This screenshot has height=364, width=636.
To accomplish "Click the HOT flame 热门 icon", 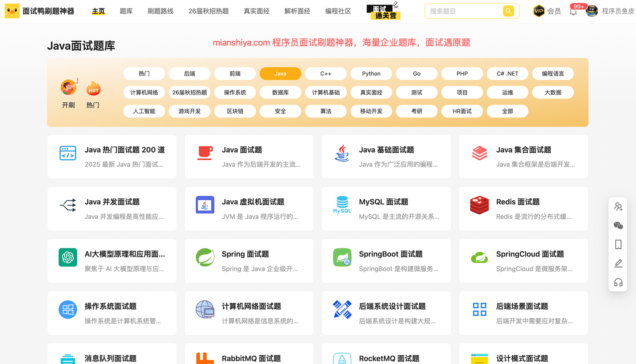I will (93, 88).
